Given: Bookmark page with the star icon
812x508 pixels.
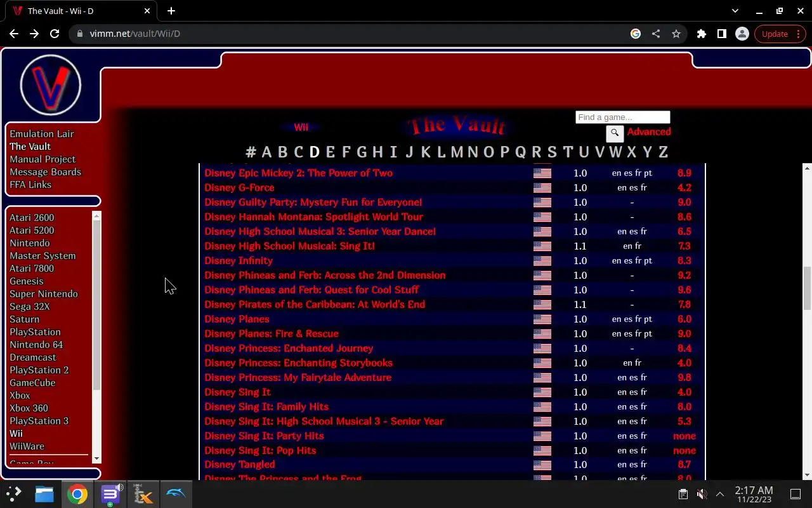Looking at the screenshot, I should tap(676, 34).
